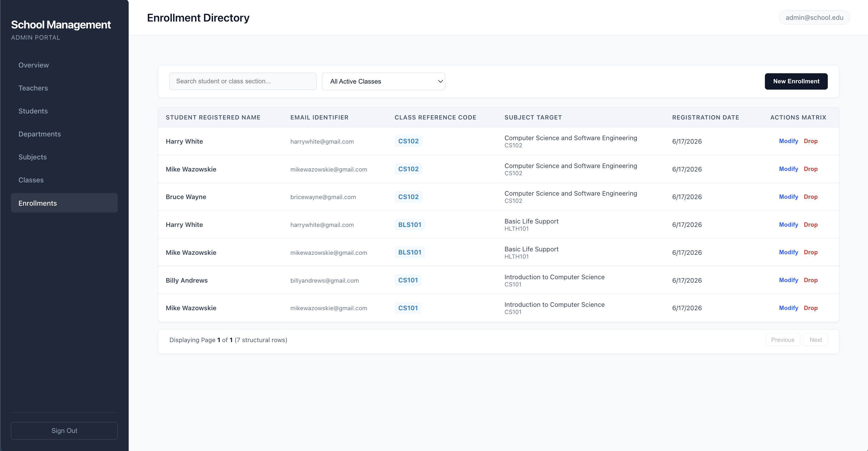This screenshot has width=868, height=451.
Task: Drop Harry White's CS102 enrollment
Action: [x=810, y=141]
